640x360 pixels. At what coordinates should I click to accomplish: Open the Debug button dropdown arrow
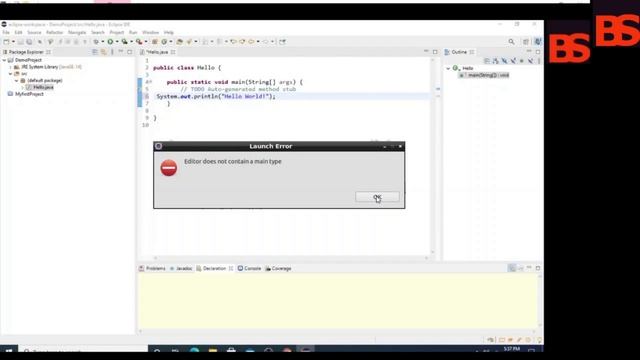point(102,42)
